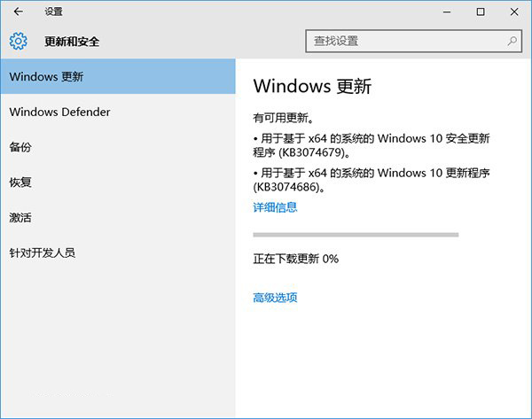Screen dimensions: 532x419
Task: Maximize the Settings window
Action: coord(480,12)
